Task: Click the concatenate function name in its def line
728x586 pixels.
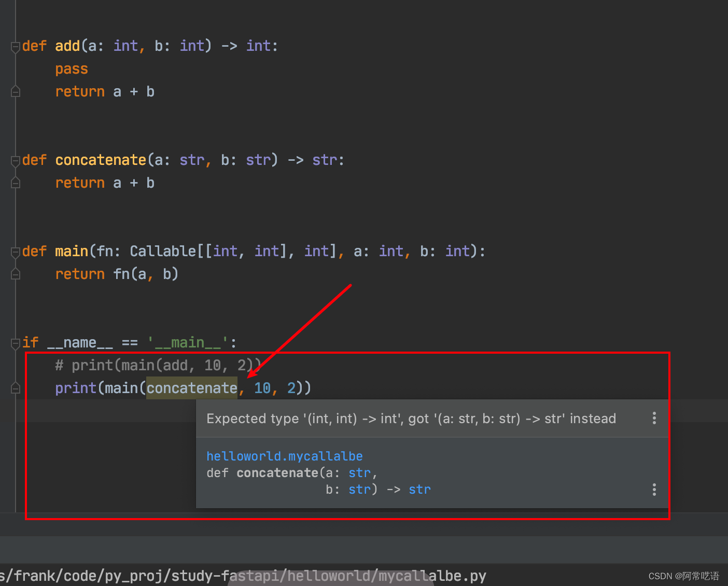Action: tap(101, 160)
